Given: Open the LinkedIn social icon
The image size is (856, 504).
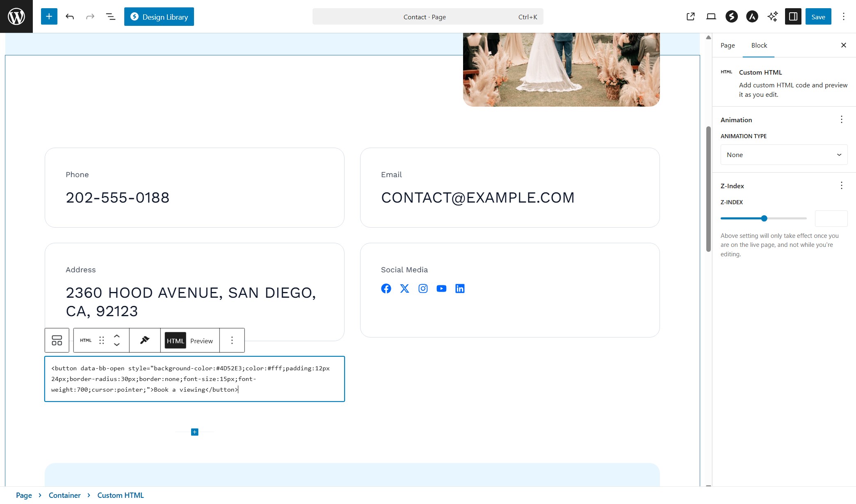Looking at the screenshot, I should point(460,289).
